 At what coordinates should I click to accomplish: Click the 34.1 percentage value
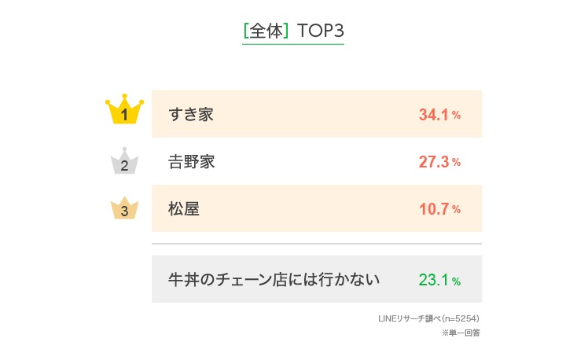433,115
